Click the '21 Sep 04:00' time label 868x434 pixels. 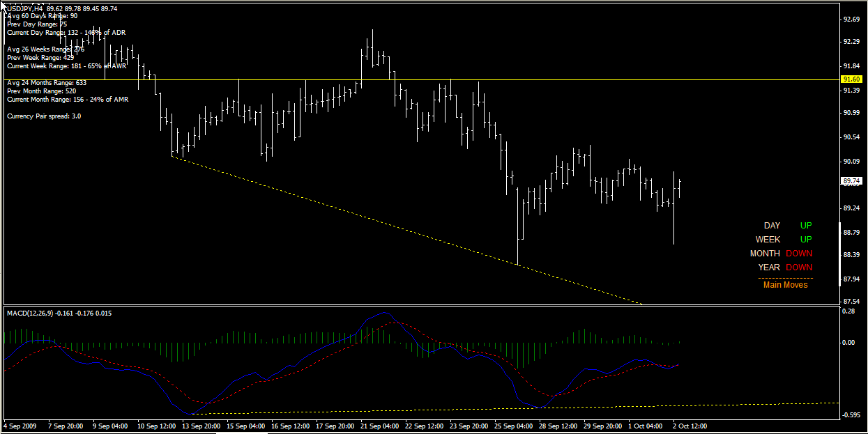(x=380, y=425)
